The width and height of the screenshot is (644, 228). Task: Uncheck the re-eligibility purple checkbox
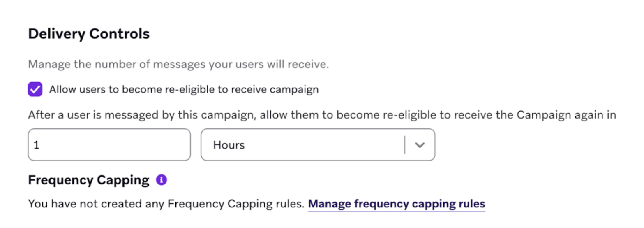point(35,89)
